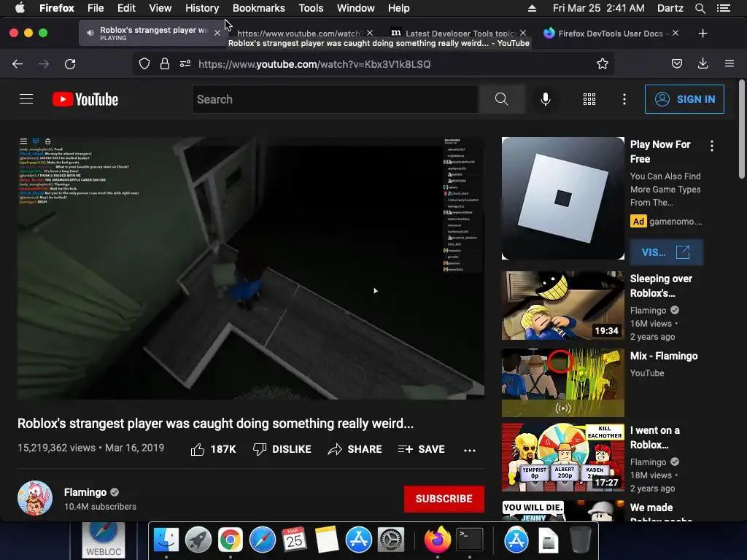The height and width of the screenshot is (560, 747).
Task: Open Spotlight search in menu bar
Action: (700, 8)
